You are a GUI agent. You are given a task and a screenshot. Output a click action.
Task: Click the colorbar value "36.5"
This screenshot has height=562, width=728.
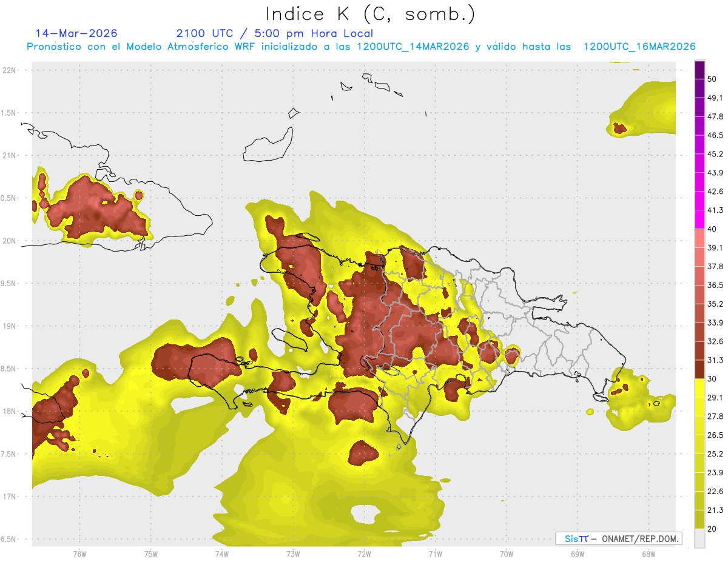point(715,285)
